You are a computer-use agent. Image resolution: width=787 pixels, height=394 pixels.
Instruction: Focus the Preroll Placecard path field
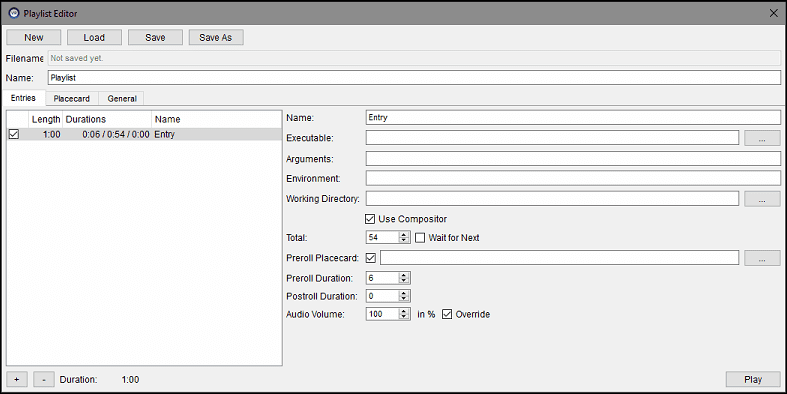pyautogui.click(x=560, y=258)
